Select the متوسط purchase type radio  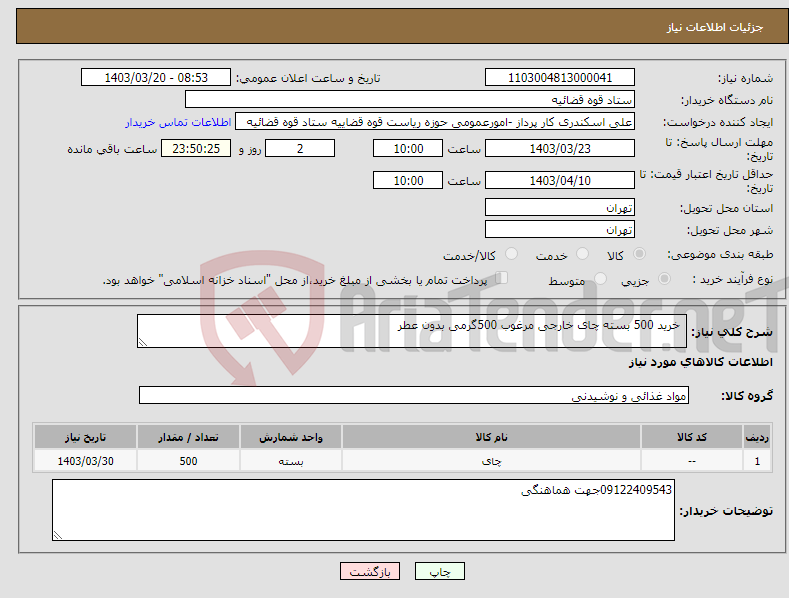click(600, 279)
